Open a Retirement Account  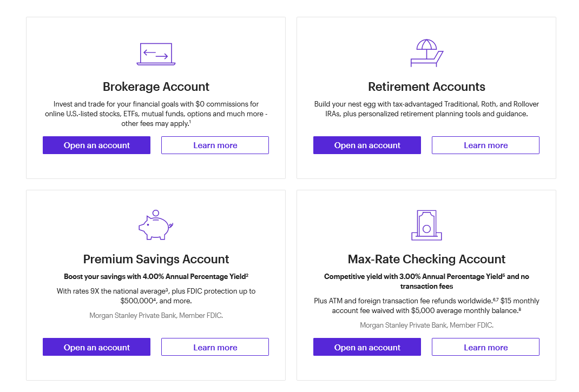(367, 145)
